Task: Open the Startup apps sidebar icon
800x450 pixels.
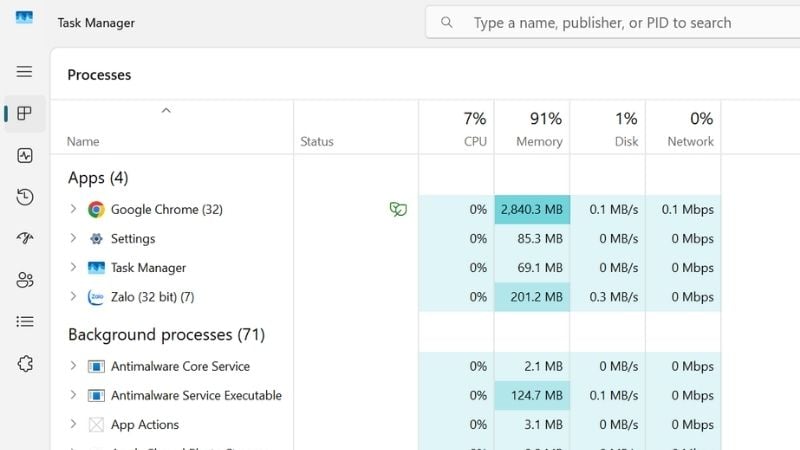Action: pos(24,238)
